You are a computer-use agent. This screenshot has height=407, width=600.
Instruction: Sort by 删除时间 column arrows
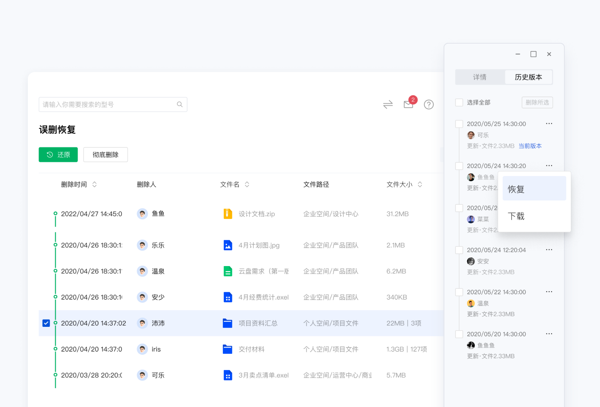tap(95, 185)
